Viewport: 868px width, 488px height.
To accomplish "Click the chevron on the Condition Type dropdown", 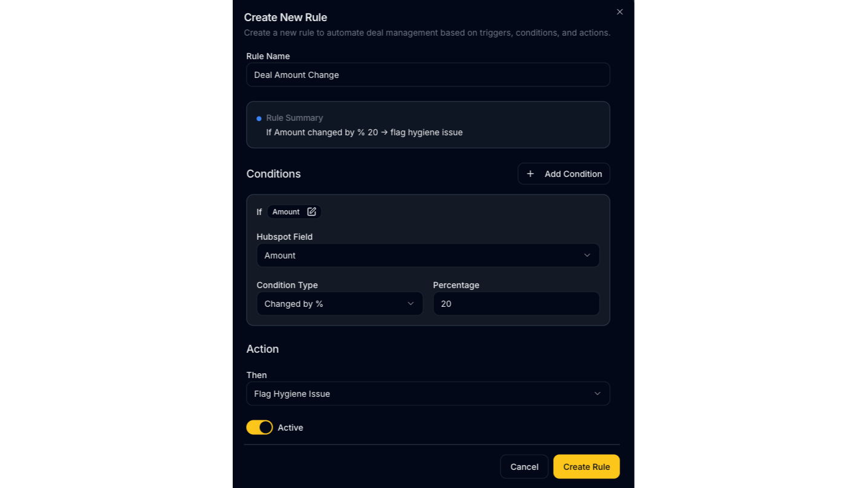I will [411, 304].
